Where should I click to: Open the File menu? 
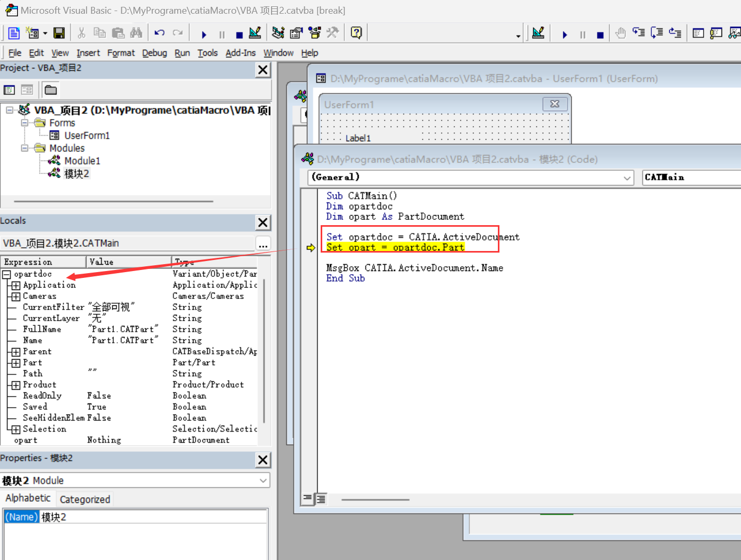(x=15, y=53)
